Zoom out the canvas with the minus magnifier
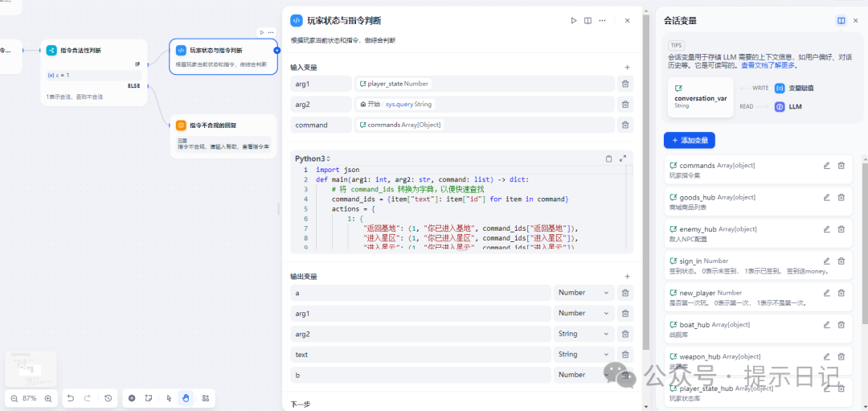This screenshot has width=868, height=411. 14,398
